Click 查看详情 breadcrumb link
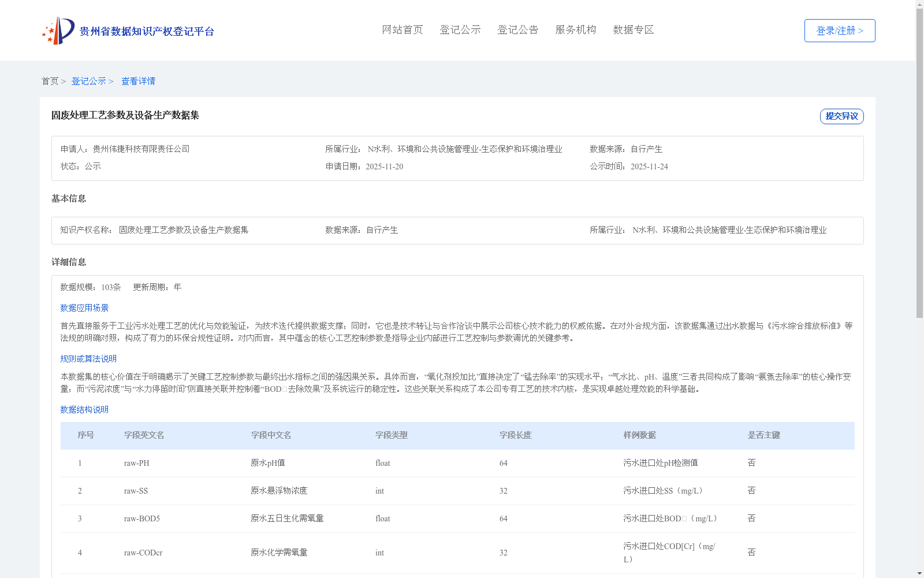The height and width of the screenshot is (578, 924). pos(138,81)
